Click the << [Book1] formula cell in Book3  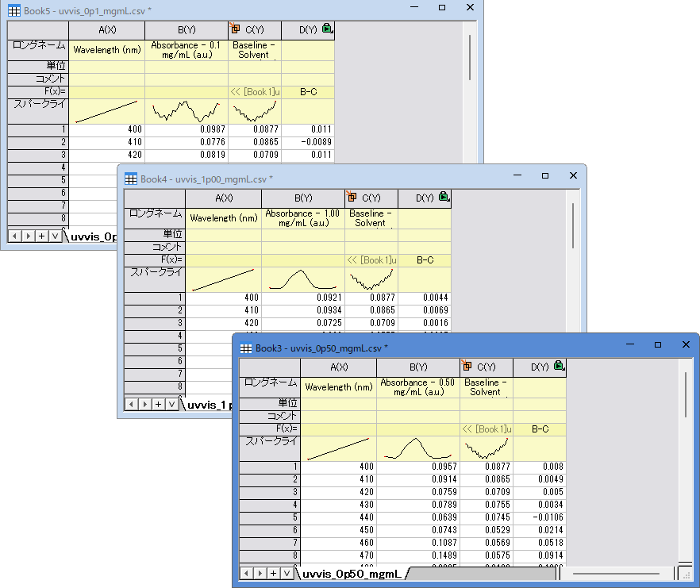487,429
